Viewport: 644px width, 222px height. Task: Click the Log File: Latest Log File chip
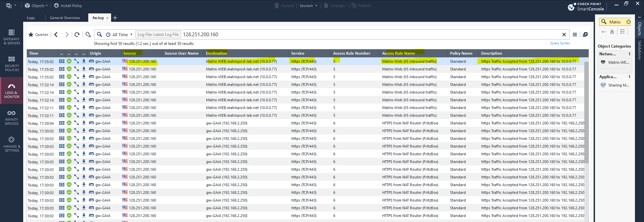coord(158,35)
